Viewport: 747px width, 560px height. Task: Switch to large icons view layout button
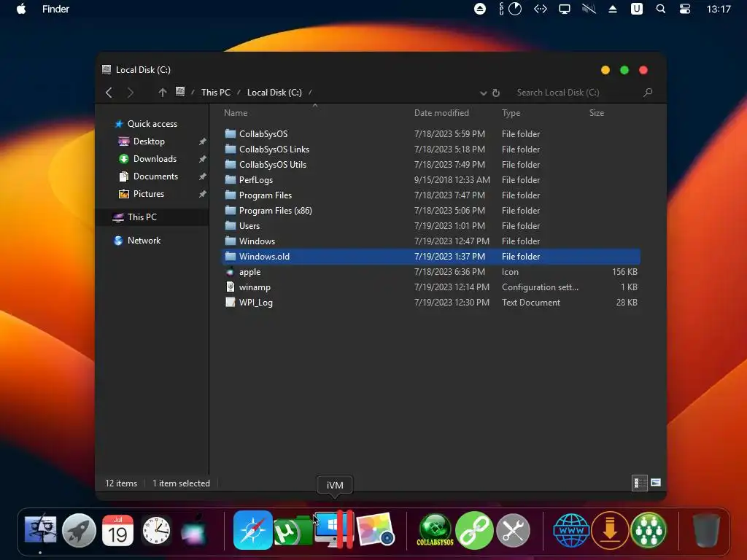[656, 483]
